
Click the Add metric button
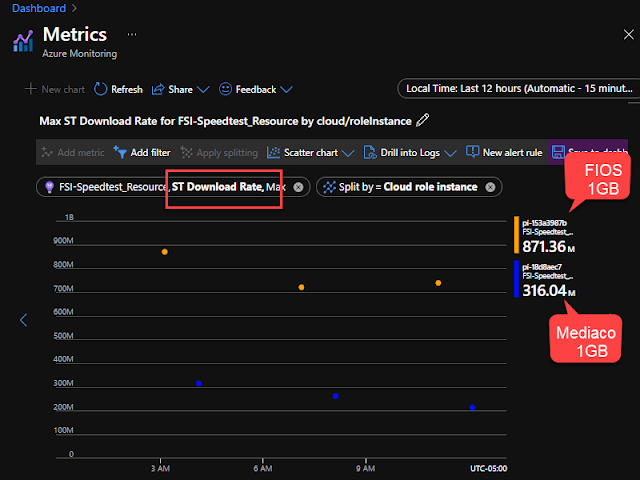[73, 153]
